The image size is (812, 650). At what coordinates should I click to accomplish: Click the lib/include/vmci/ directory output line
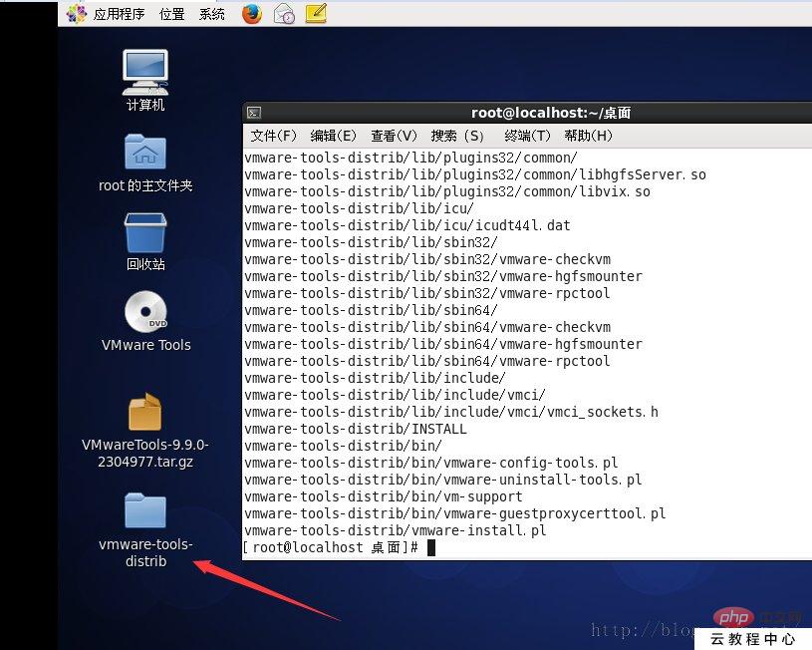[x=395, y=395]
